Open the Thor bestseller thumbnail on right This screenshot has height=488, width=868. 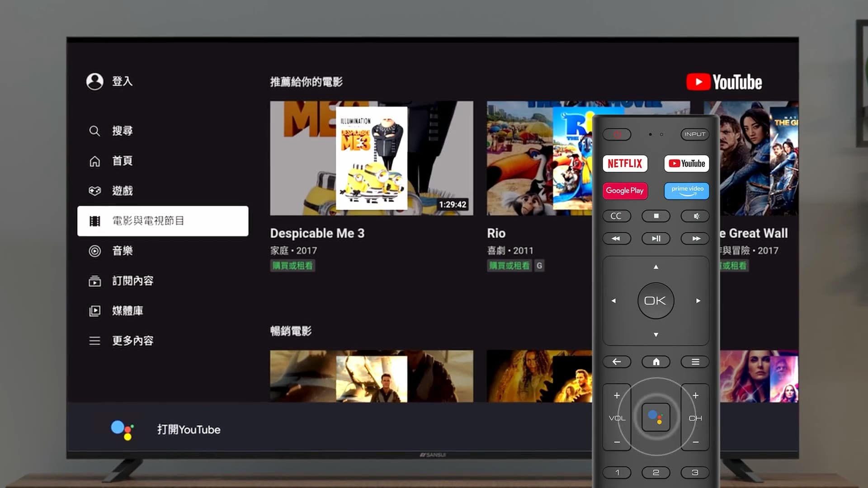pyautogui.click(x=759, y=376)
